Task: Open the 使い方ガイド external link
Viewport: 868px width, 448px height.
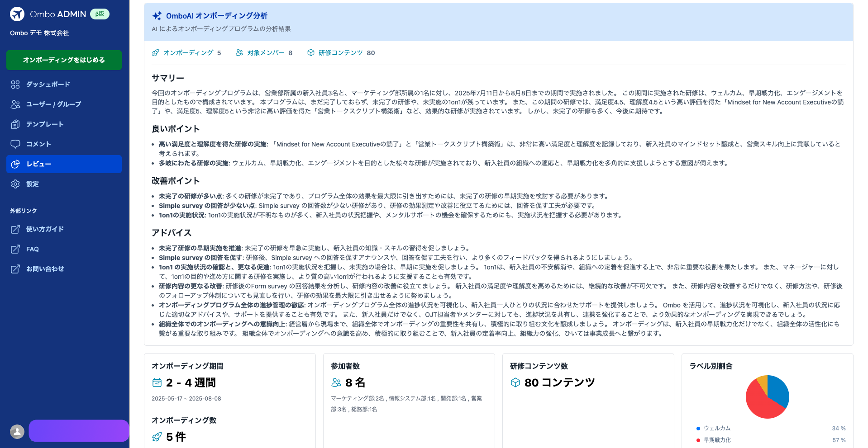Action: [x=64, y=229]
